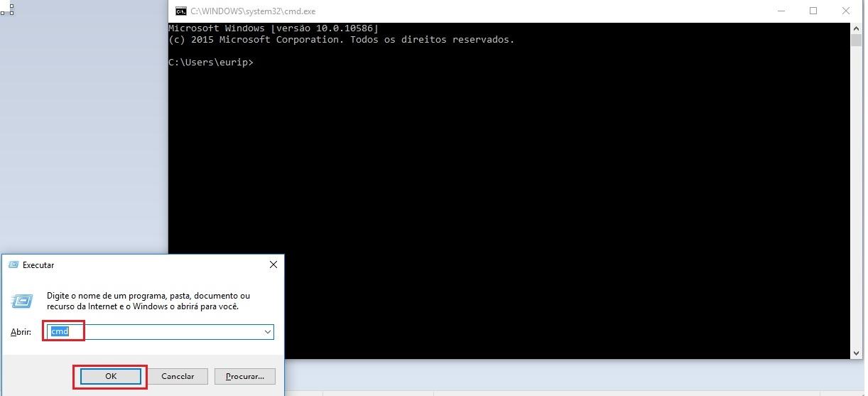Click the Procurar... button
868x396 pixels.
244,376
